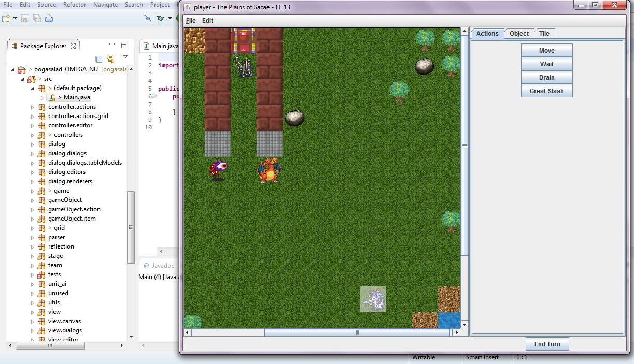Open the File menu in game window
634x364 pixels.
[191, 21]
